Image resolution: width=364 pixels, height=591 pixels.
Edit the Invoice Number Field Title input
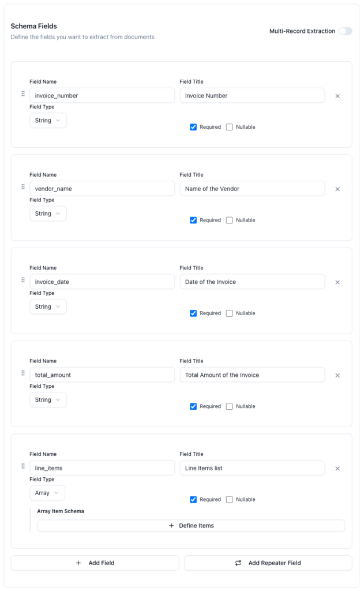tap(252, 95)
